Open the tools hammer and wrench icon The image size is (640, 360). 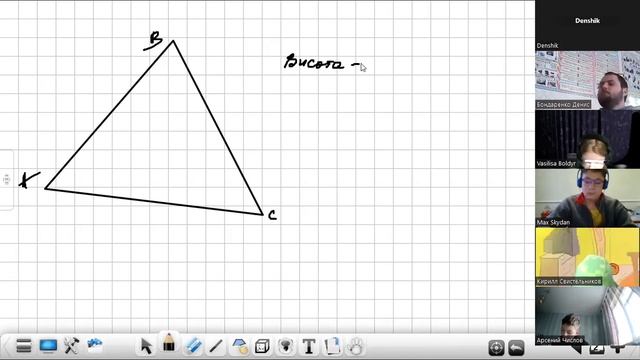71,346
